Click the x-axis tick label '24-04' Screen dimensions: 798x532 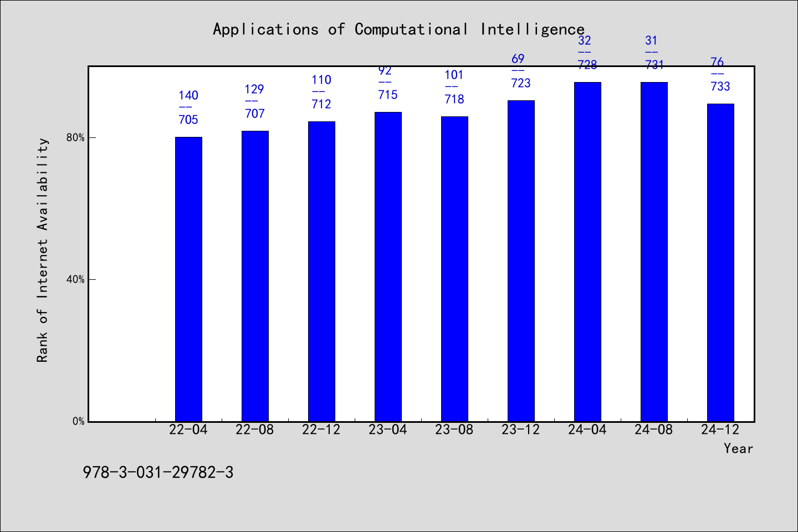tap(587, 430)
